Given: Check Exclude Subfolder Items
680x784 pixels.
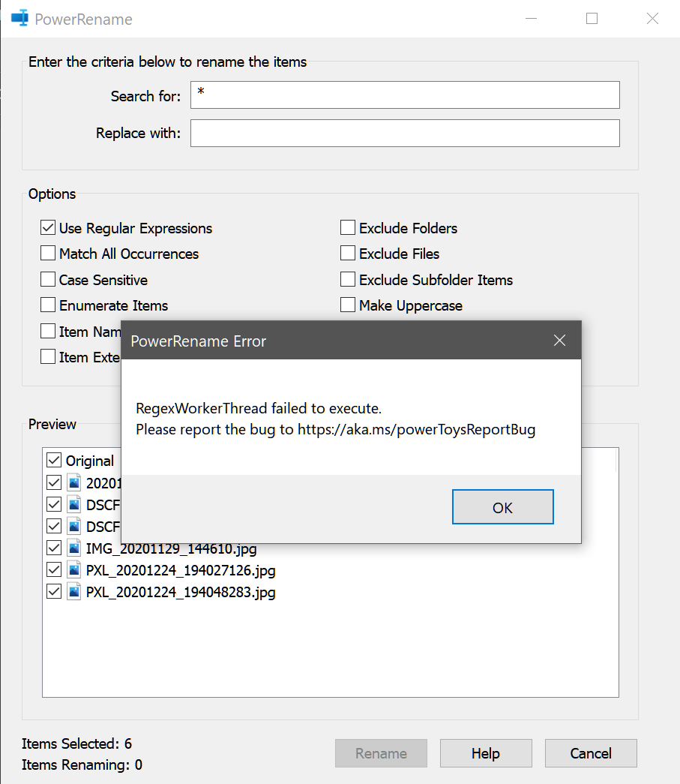Looking at the screenshot, I should [x=348, y=280].
